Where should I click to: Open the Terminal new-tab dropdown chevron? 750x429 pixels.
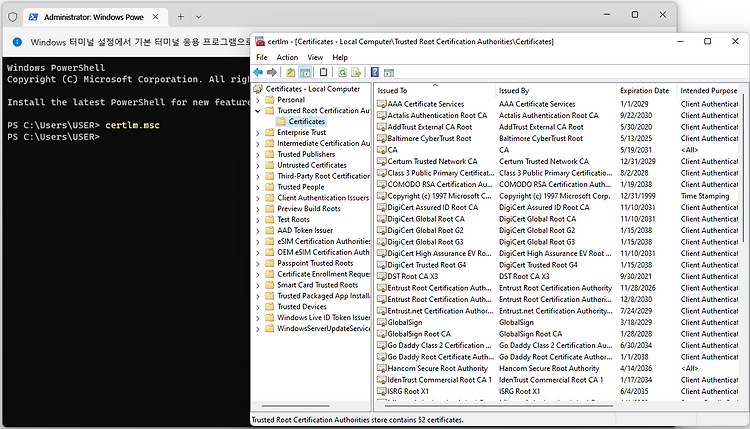coord(199,17)
